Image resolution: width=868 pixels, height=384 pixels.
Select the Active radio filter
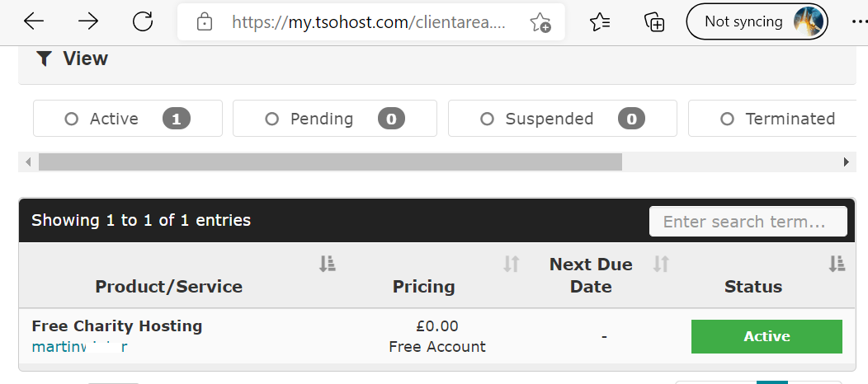(x=72, y=119)
